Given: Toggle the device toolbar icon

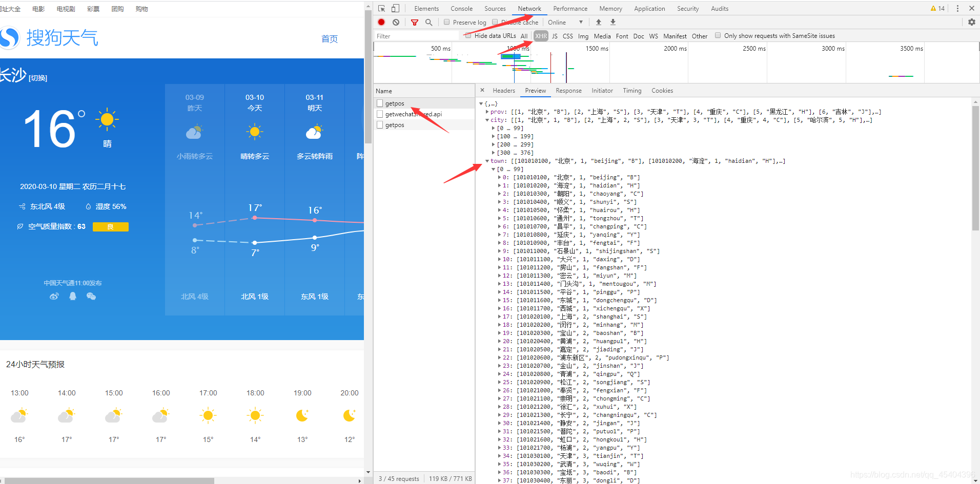Looking at the screenshot, I should tap(395, 8).
